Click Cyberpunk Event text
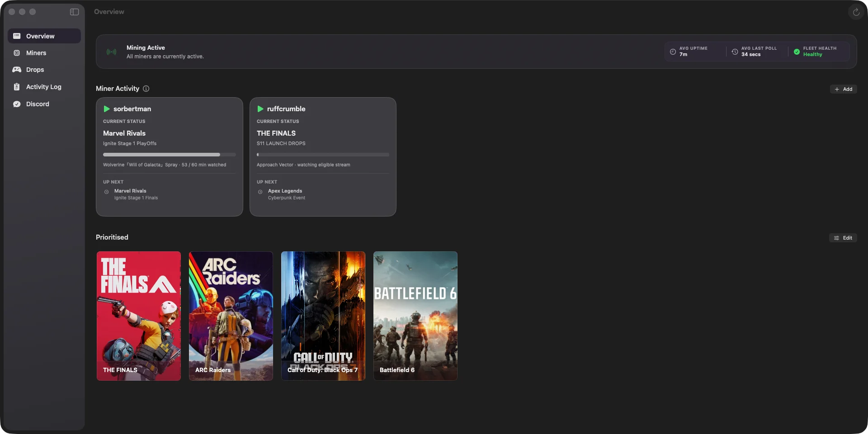Screen dimensions: 868x434 point(287,198)
